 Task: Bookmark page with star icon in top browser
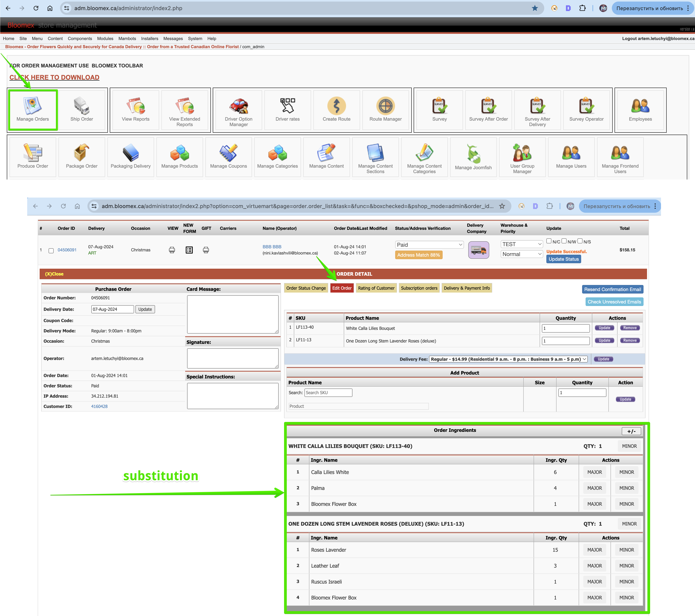click(535, 8)
